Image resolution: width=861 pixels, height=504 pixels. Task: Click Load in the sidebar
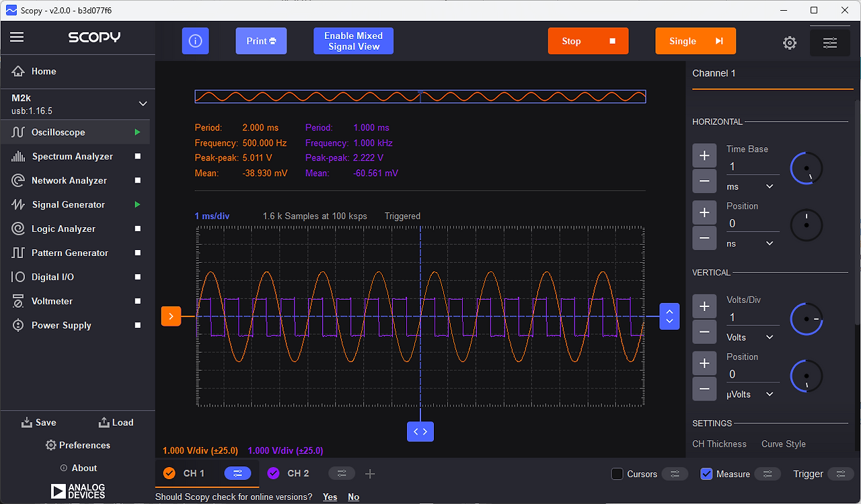click(116, 423)
